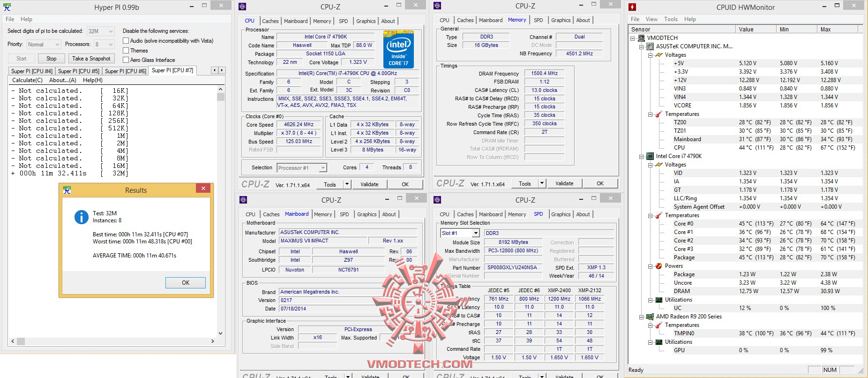Click the blue info icon in the Results dialog
The image size is (868, 378).
(x=82, y=217)
